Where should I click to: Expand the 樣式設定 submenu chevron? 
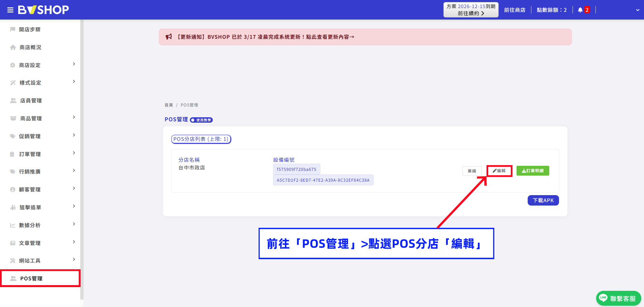tap(74, 82)
